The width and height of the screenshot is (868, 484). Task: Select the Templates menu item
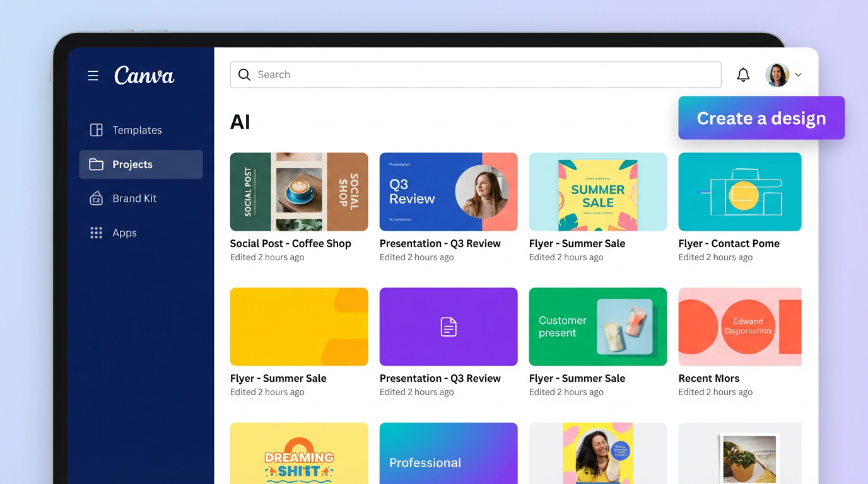pos(137,130)
